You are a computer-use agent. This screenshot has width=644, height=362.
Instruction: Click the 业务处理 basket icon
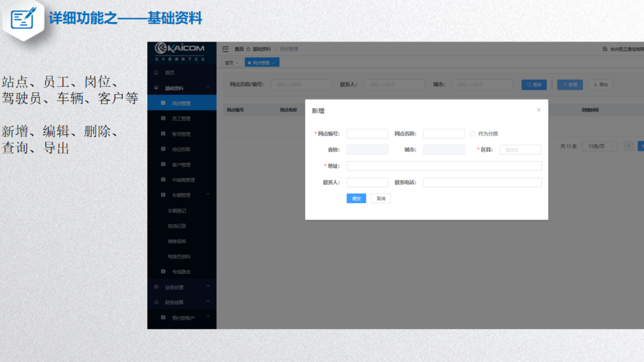[156, 287]
